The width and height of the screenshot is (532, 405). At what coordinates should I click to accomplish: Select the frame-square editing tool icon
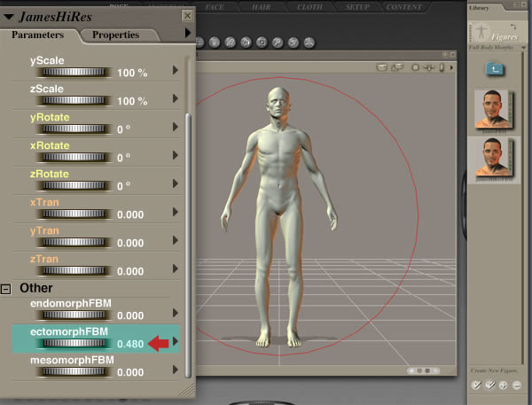pyautogui.click(x=262, y=43)
